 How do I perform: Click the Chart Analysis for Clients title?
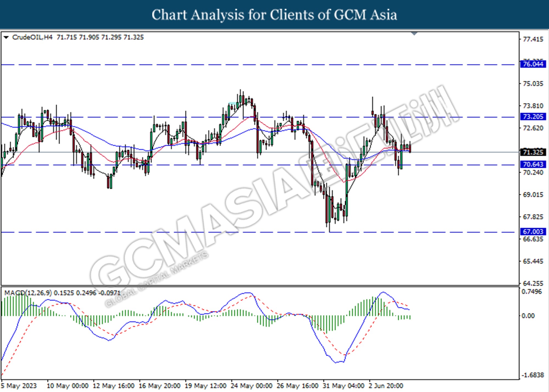(x=274, y=15)
